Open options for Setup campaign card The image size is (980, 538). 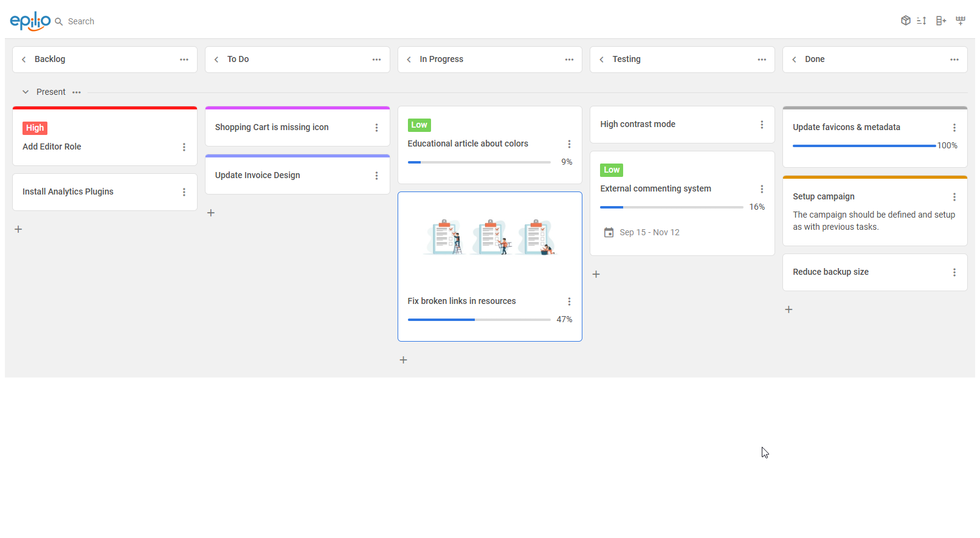click(954, 197)
